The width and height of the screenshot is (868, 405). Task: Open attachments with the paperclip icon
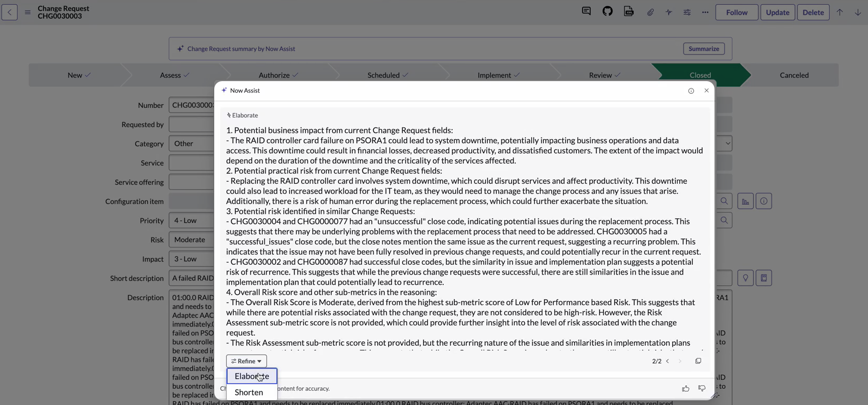click(650, 12)
